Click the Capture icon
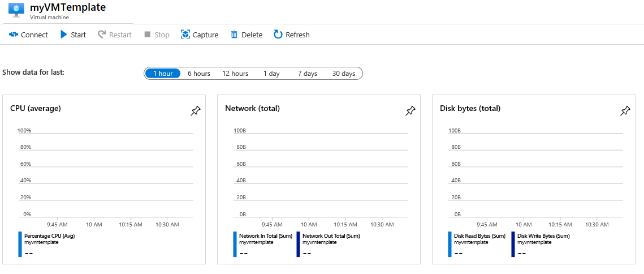 (x=185, y=35)
